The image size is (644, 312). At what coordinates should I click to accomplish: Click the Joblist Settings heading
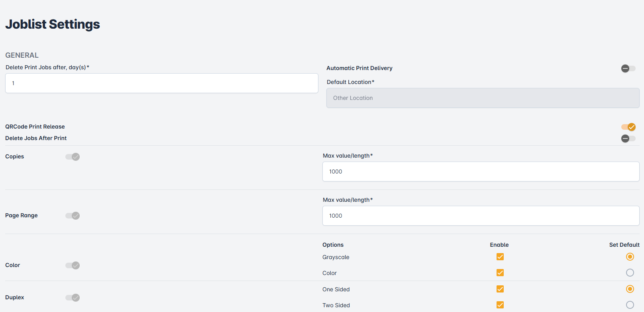53,24
